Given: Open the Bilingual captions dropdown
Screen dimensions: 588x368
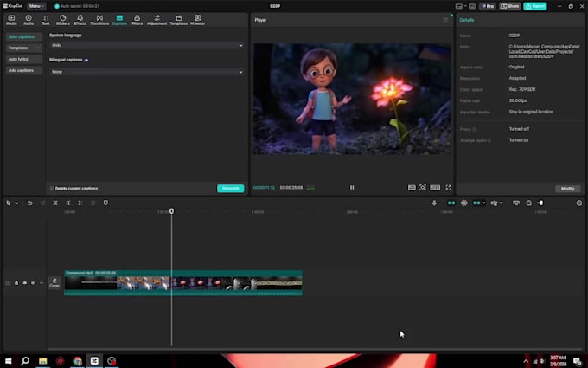Looking at the screenshot, I should click(x=146, y=72).
